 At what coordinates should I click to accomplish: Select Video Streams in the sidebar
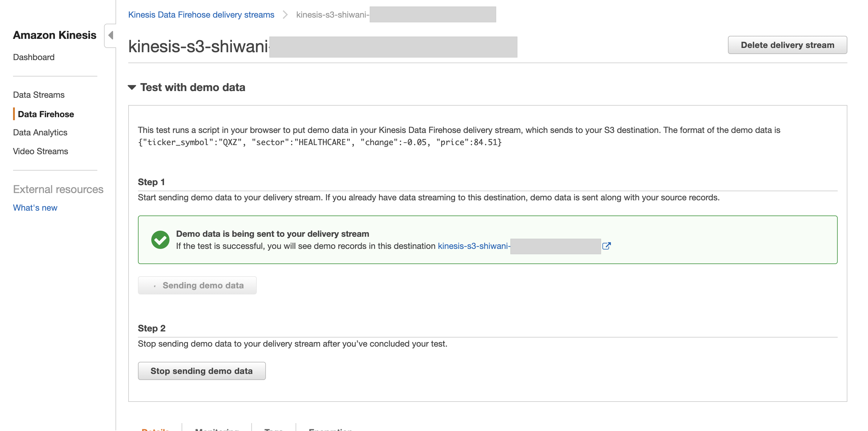pyautogui.click(x=40, y=151)
